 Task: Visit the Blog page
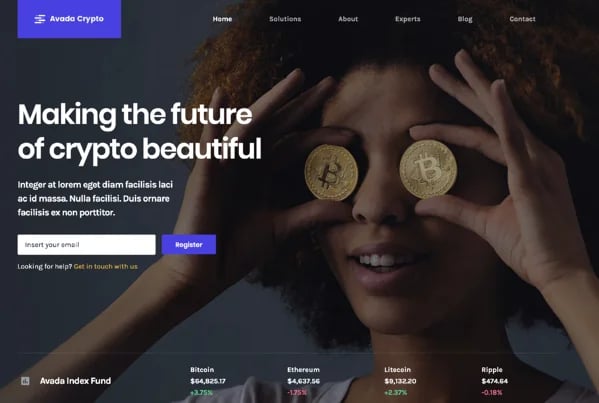click(x=465, y=19)
